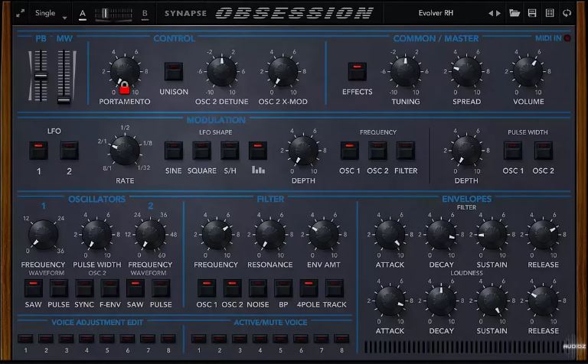Click loudness envelope Release knob
Screen dimensions: 588x364
543,301
